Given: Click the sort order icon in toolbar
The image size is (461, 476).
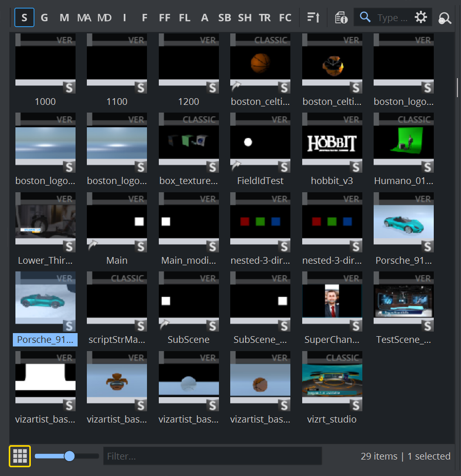Looking at the screenshot, I should pyautogui.click(x=313, y=17).
